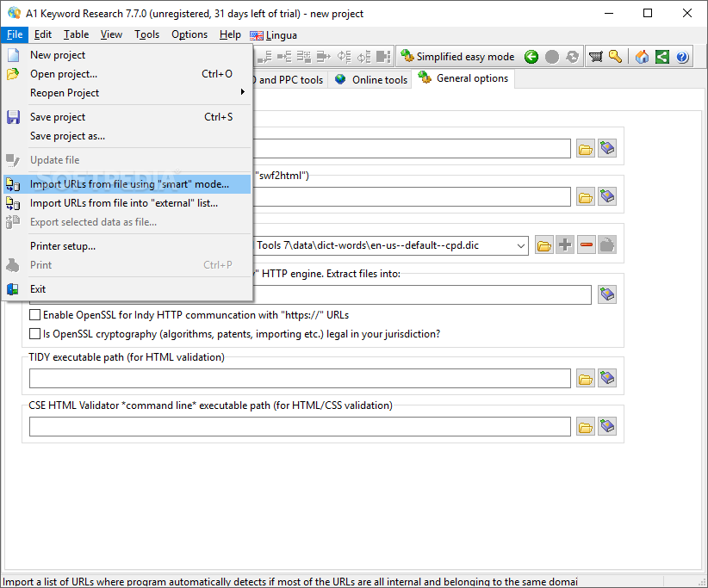Open the Options menu
Viewport: 708px width, 588px height.
tap(189, 34)
